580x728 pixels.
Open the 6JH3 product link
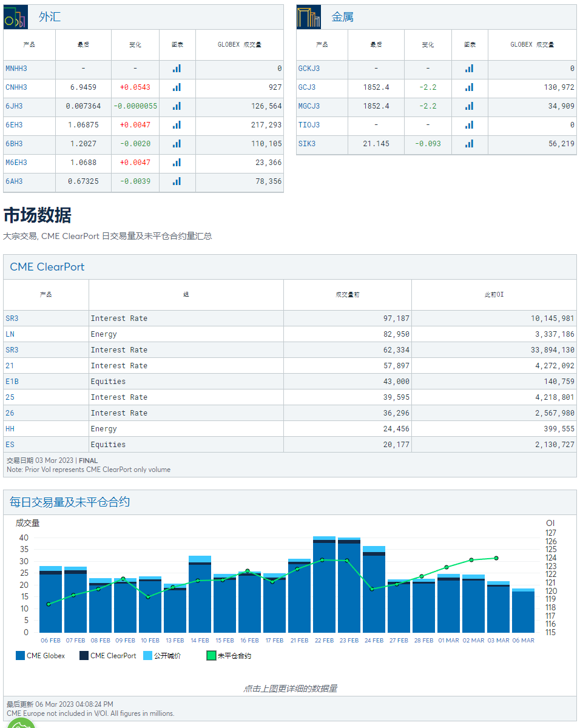[x=14, y=106]
